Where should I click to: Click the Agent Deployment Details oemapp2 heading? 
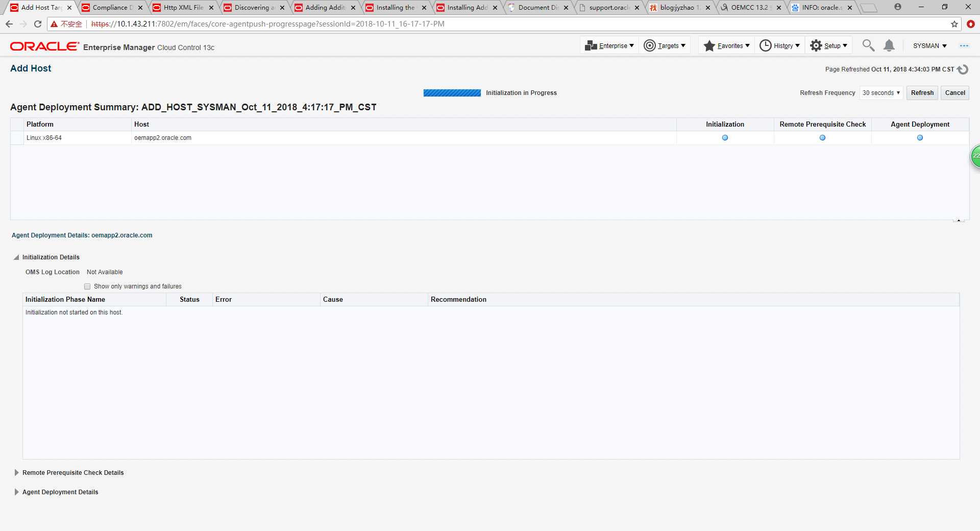tap(82, 235)
